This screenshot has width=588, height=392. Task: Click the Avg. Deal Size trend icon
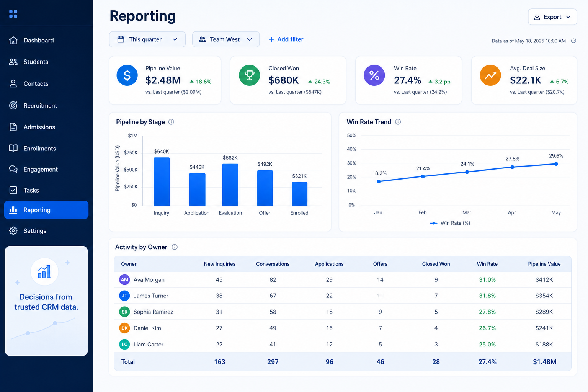pos(490,75)
